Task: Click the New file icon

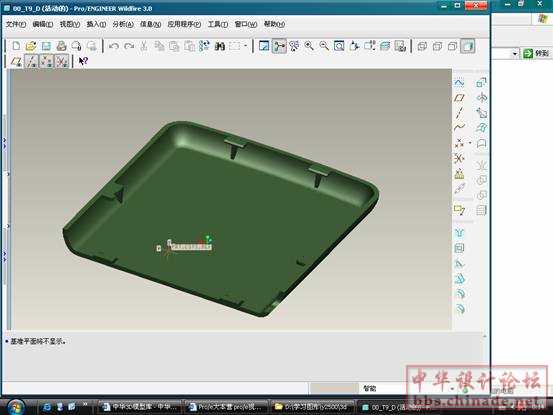Action: tap(16, 46)
